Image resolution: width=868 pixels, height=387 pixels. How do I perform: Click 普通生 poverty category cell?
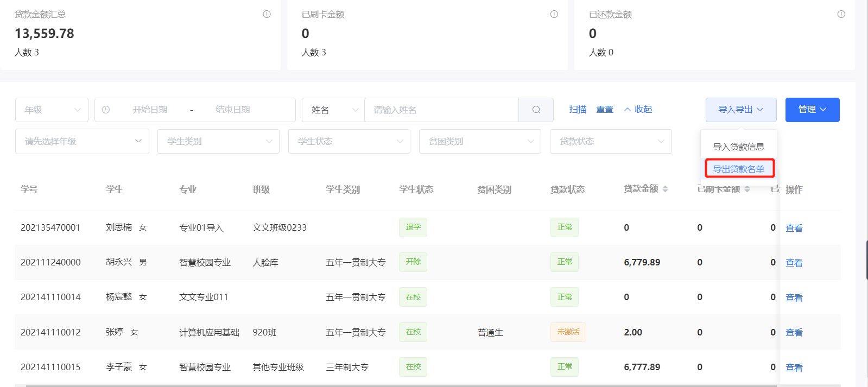[x=490, y=332]
